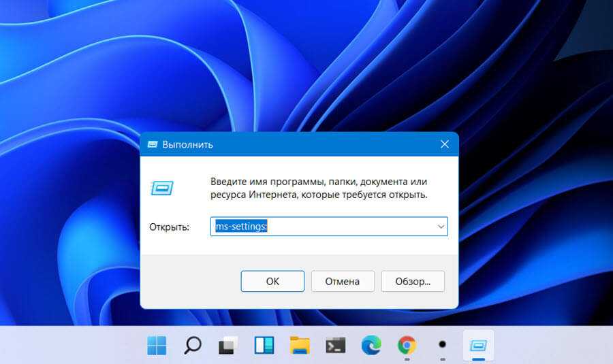Click the Открыть: label
This screenshot has height=364, width=613.
coord(169,227)
